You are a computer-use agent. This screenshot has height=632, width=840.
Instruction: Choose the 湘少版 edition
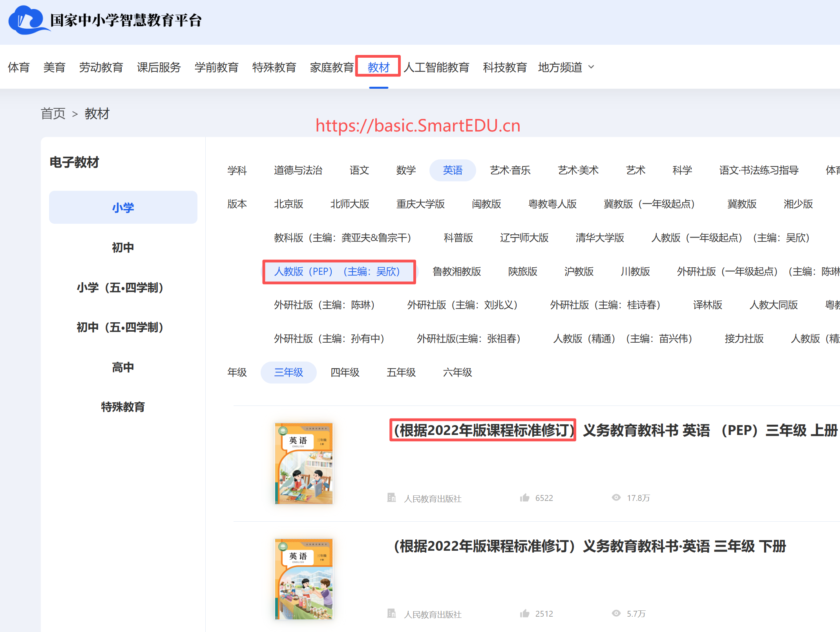click(798, 204)
